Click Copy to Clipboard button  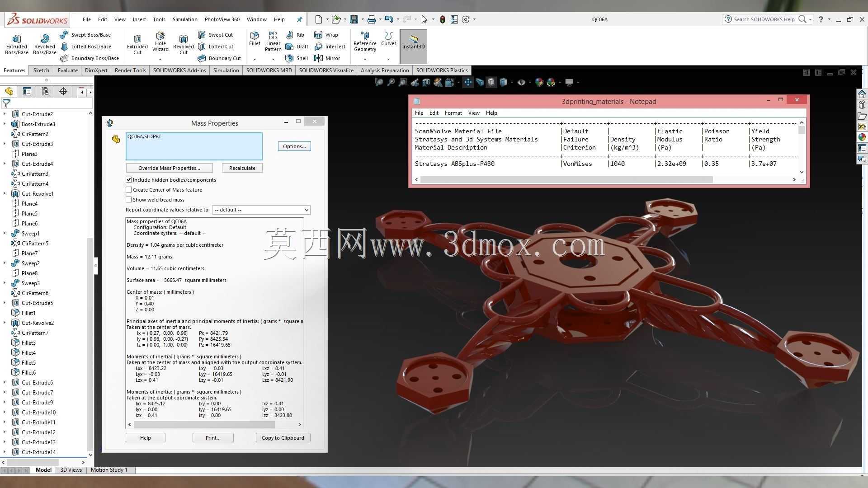click(x=283, y=438)
